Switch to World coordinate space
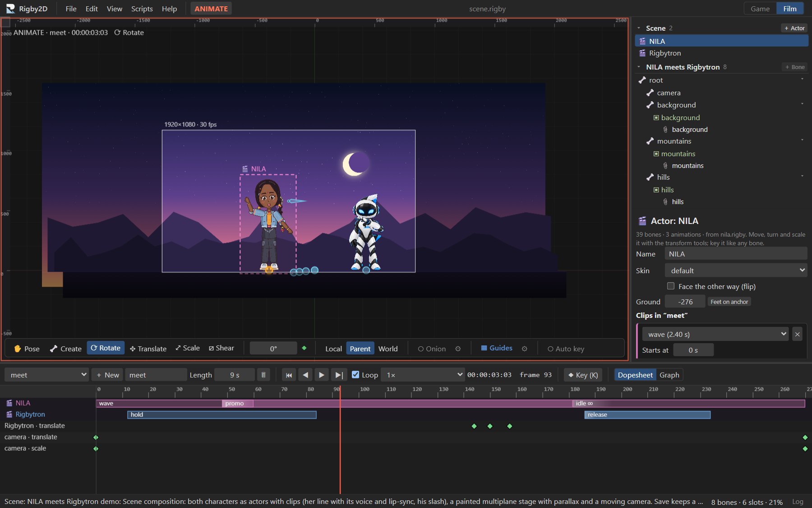812x508 pixels. coord(388,349)
